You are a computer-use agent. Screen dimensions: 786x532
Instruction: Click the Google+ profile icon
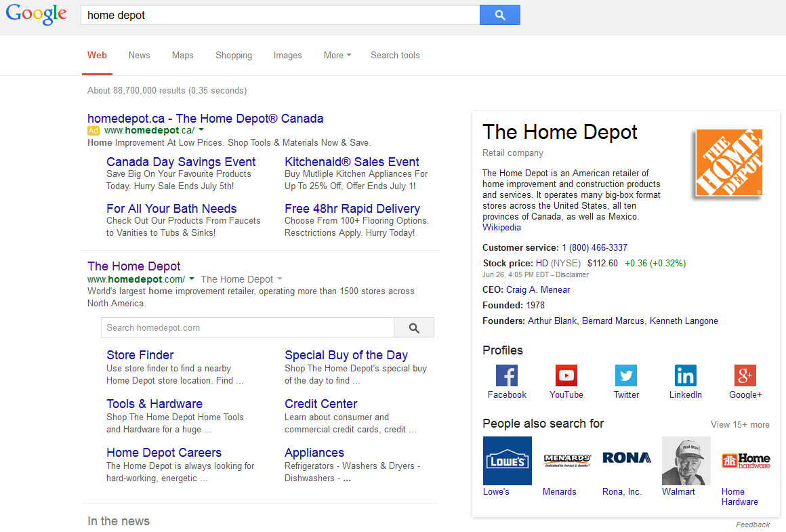(x=745, y=375)
